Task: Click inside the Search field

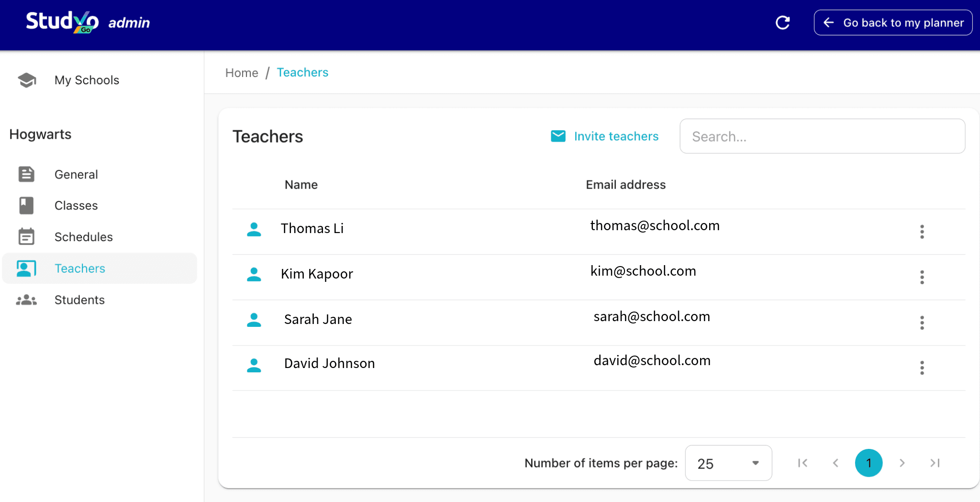Action: 822,136
